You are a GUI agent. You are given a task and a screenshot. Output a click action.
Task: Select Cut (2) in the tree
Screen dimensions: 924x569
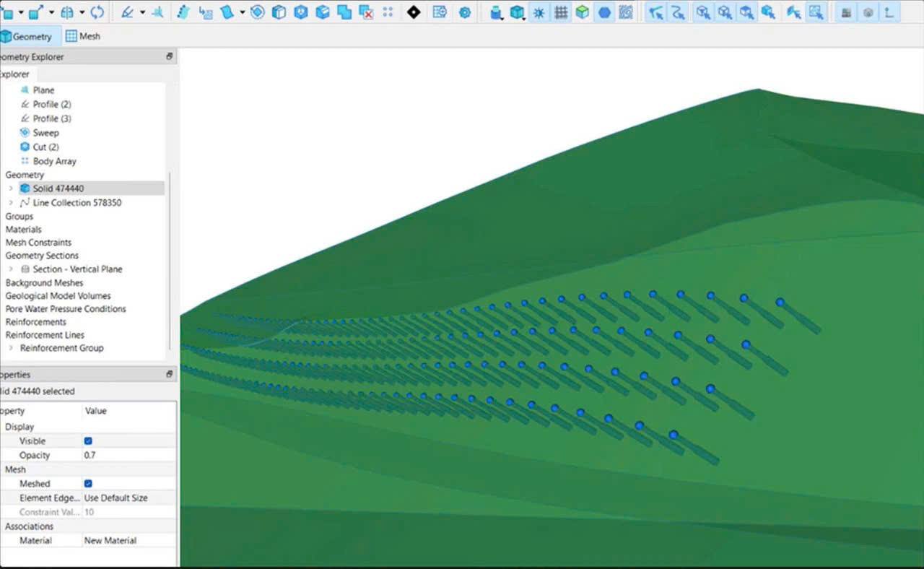[45, 147]
